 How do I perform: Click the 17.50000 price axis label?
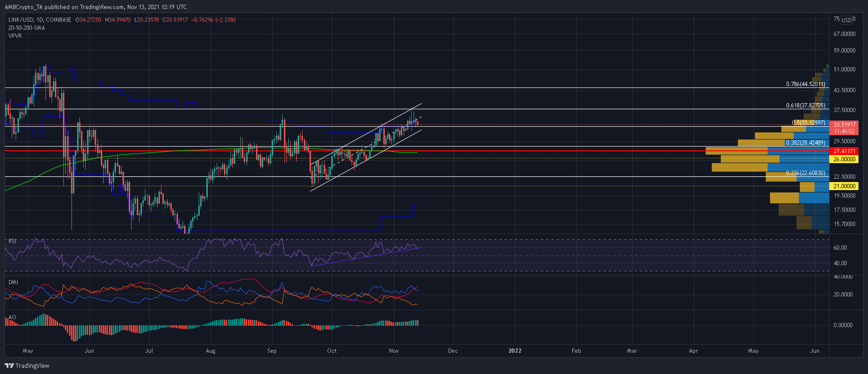(844, 210)
